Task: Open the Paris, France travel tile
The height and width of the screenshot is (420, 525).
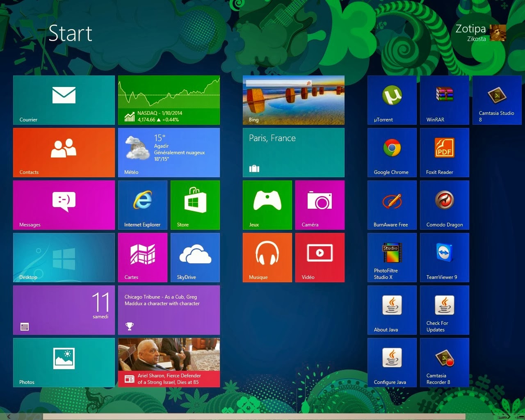Action: pos(294,153)
